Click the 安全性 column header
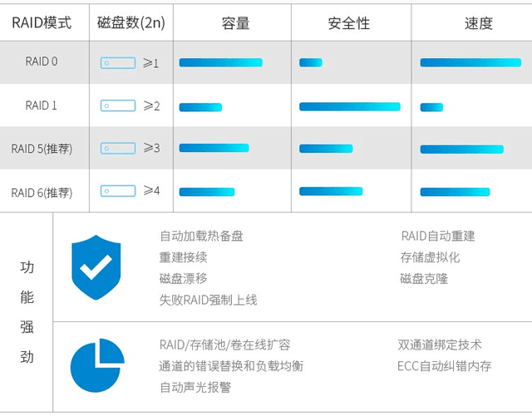This screenshot has height=416, width=532. [349, 23]
